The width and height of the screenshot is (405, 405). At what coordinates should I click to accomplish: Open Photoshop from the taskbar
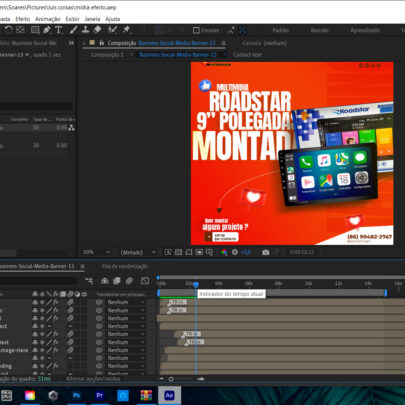coord(76,396)
